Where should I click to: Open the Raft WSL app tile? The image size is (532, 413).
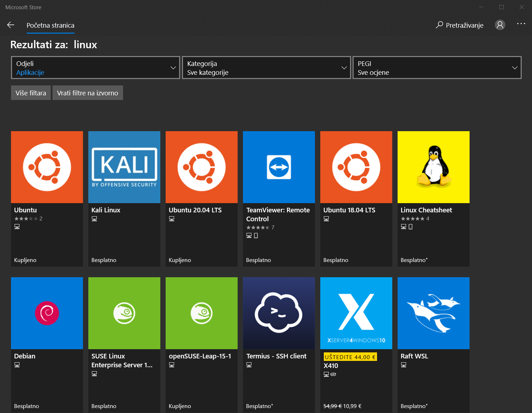click(x=433, y=313)
